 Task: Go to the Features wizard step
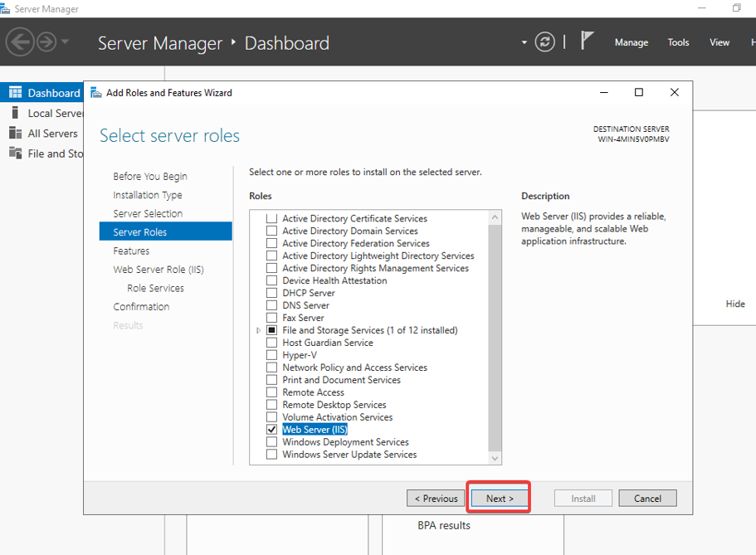coord(131,251)
